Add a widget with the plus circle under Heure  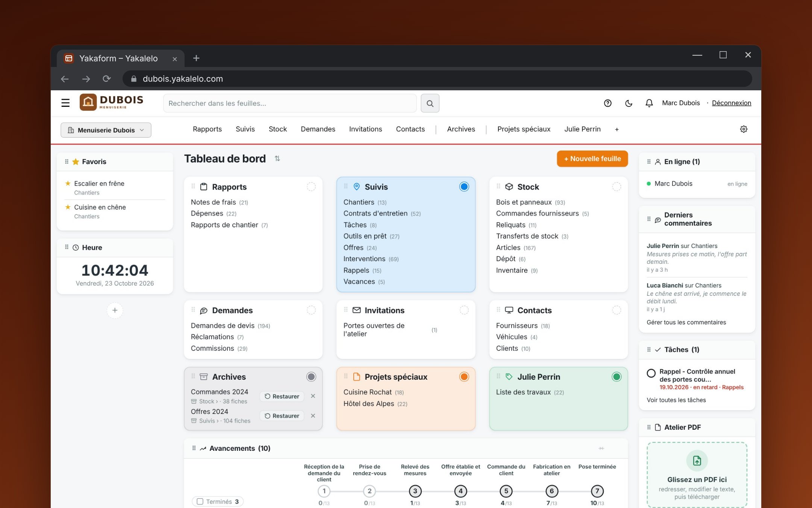tap(115, 310)
